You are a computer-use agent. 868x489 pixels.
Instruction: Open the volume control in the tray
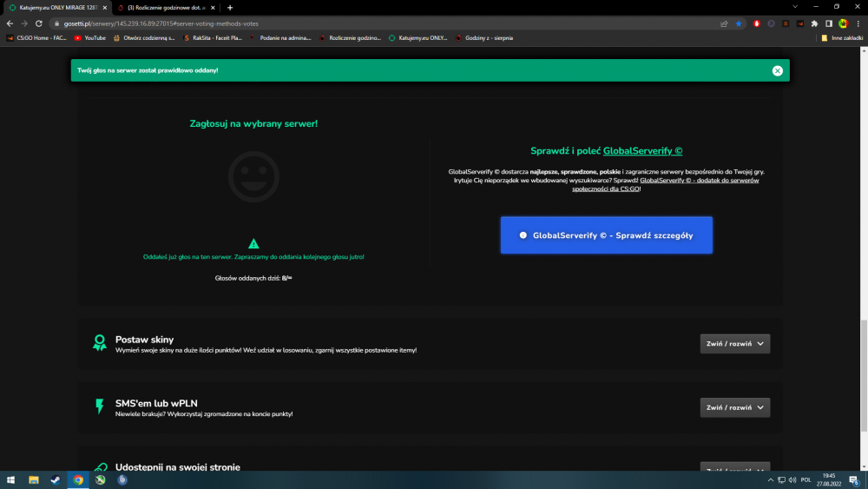pyautogui.click(x=792, y=479)
